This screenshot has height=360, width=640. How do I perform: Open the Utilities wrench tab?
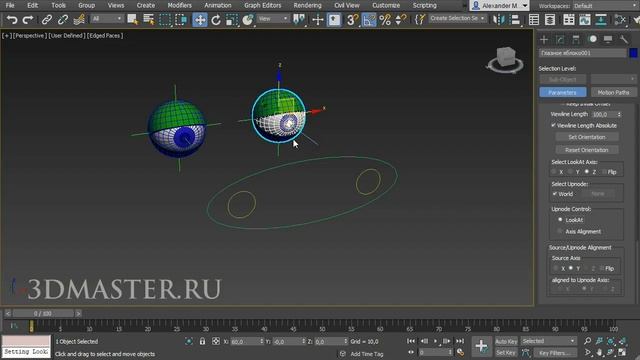pos(624,39)
